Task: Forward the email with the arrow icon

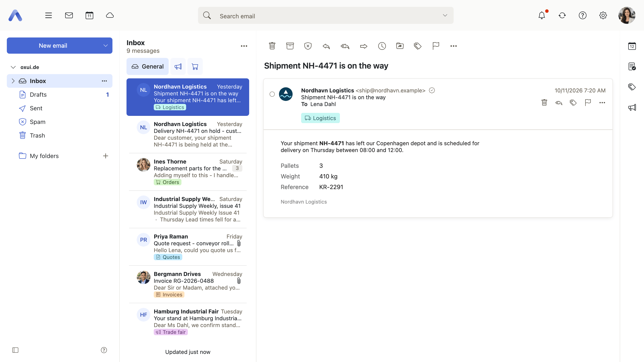Action: tap(364, 46)
